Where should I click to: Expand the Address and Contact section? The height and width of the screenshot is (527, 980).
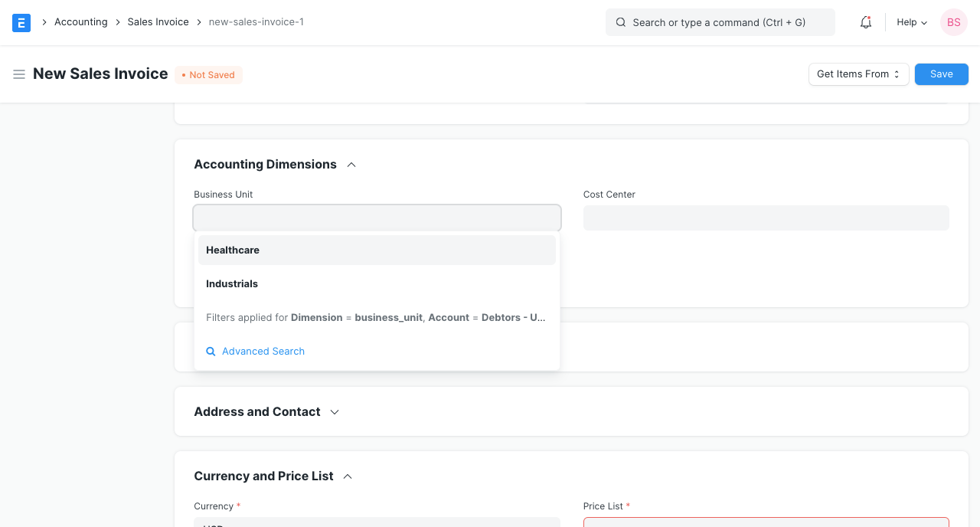coord(334,411)
